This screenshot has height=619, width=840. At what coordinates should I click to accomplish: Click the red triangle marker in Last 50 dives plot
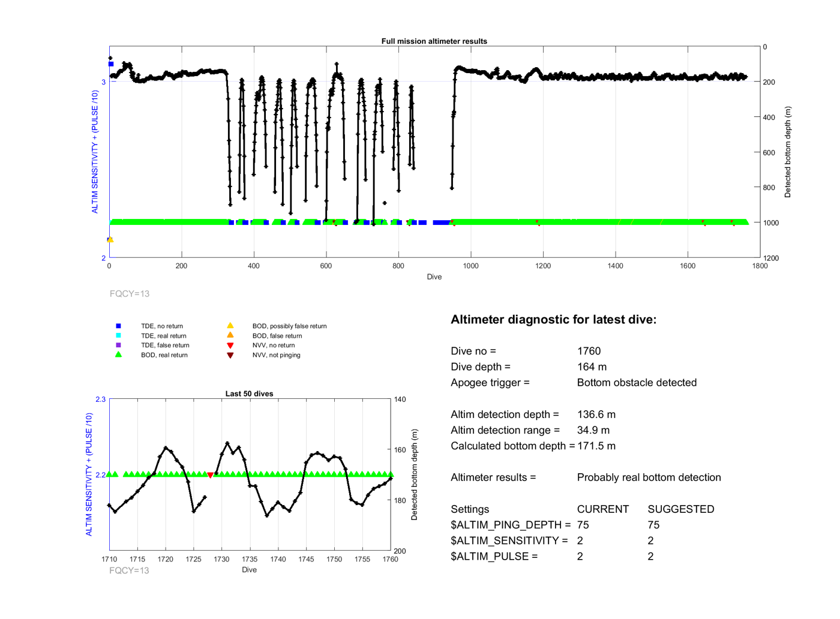pyautogui.click(x=210, y=475)
